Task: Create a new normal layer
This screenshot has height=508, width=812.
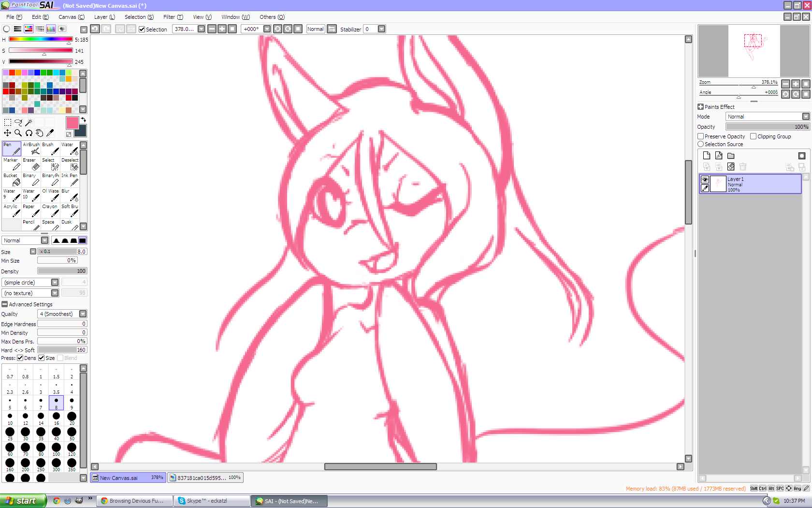Action: tap(707, 156)
